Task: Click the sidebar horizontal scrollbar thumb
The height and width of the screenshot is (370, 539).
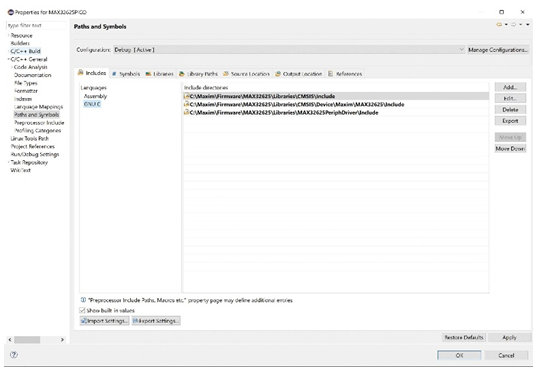Action: click(x=27, y=340)
